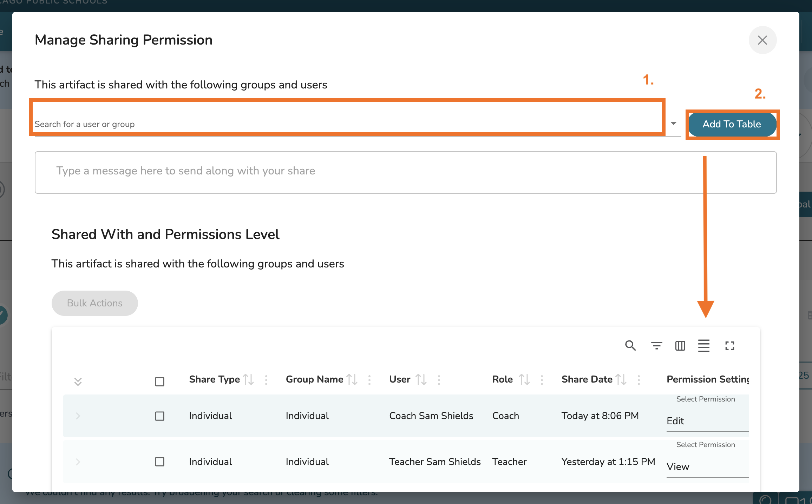Open User column three-dot menu
812x504 pixels.
(x=439, y=379)
